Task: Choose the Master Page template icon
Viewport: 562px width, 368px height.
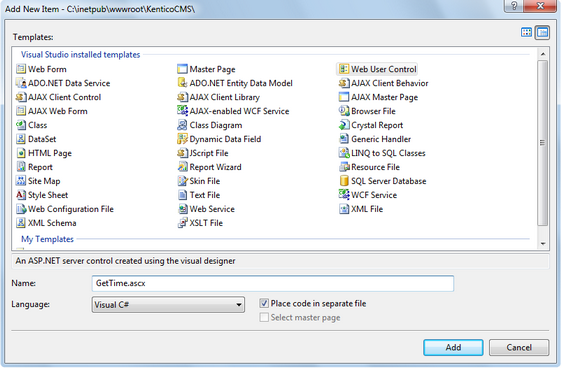Action: (182, 69)
